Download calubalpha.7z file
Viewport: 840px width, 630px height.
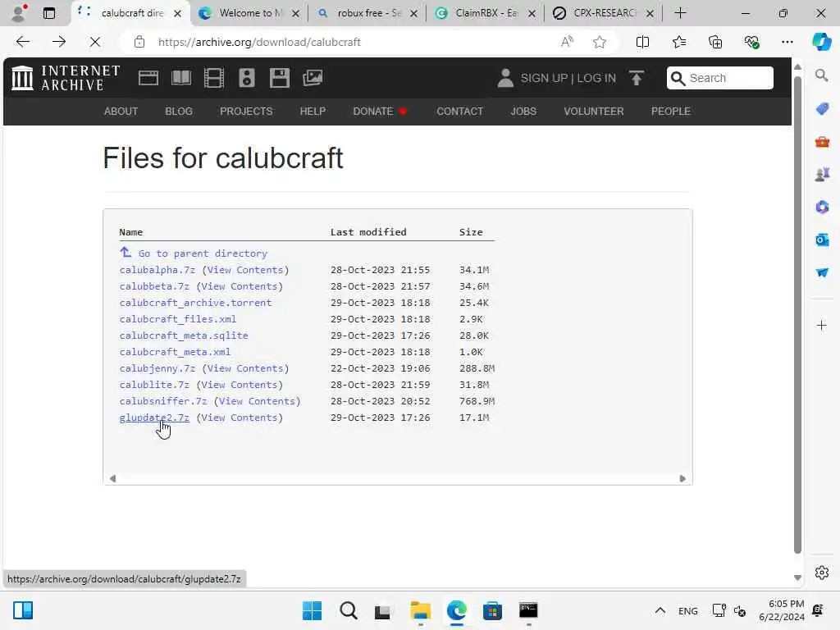click(157, 270)
